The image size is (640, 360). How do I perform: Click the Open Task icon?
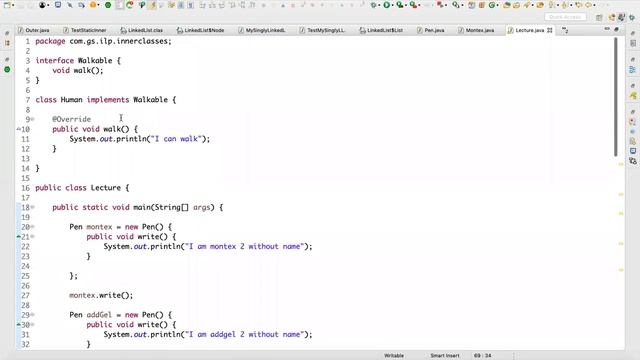tap(516, 5)
